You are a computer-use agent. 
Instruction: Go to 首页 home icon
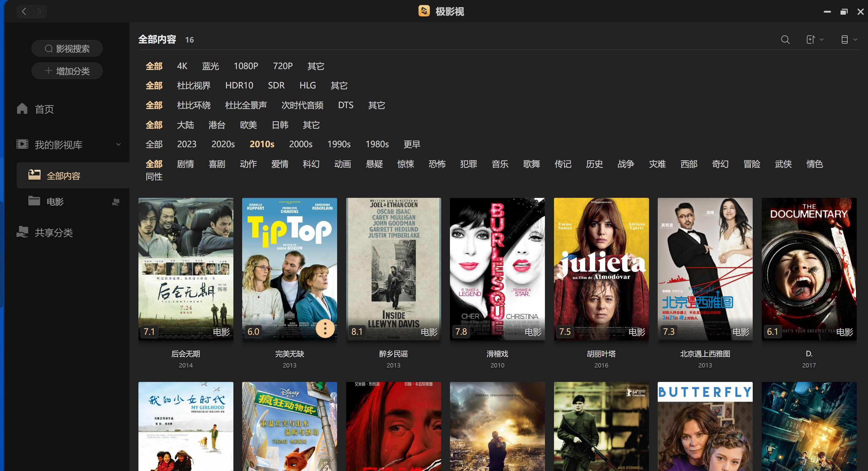pyautogui.click(x=22, y=108)
